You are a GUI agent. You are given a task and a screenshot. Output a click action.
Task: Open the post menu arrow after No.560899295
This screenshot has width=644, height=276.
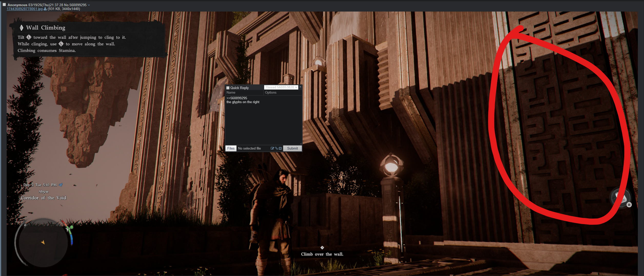click(x=89, y=5)
